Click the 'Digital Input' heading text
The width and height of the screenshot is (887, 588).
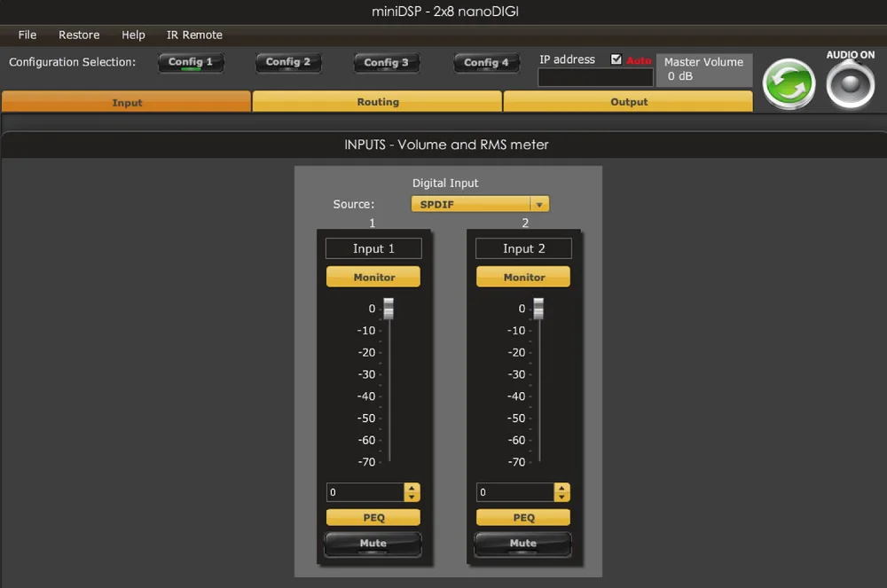click(x=445, y=184)
